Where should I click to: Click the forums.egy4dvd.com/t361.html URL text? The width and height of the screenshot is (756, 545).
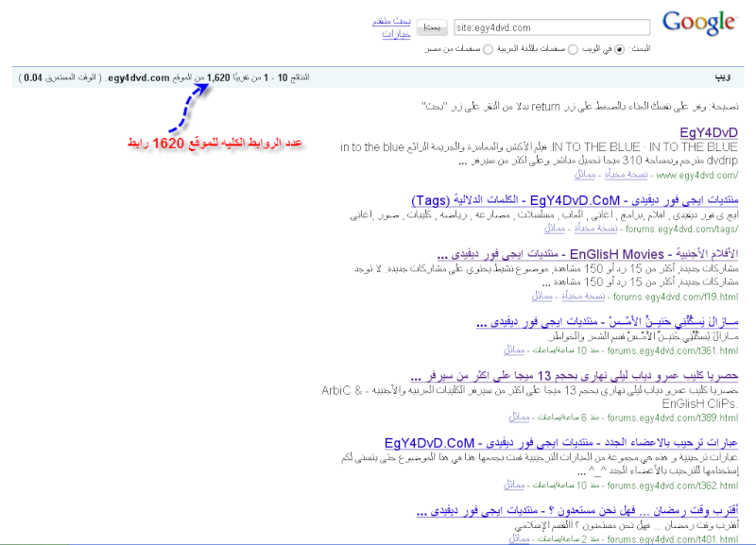tap(673, 350)
